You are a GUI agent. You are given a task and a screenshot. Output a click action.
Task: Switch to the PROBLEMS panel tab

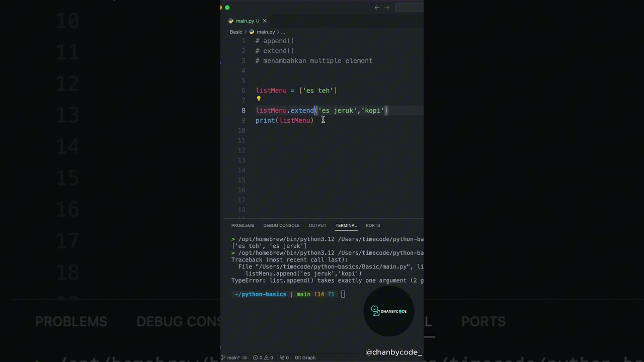point(243,225)
